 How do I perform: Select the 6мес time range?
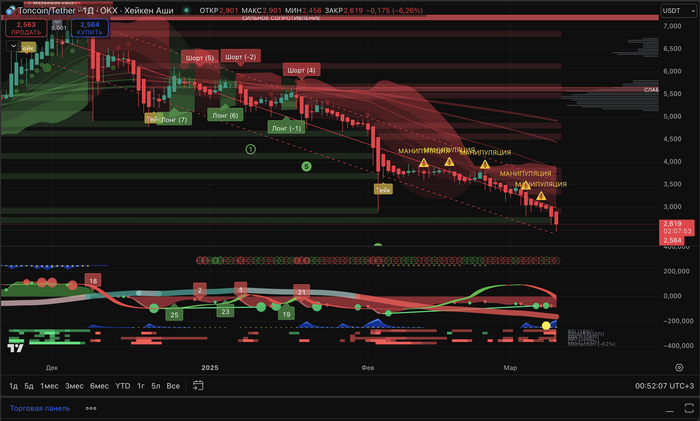(99, 386)
